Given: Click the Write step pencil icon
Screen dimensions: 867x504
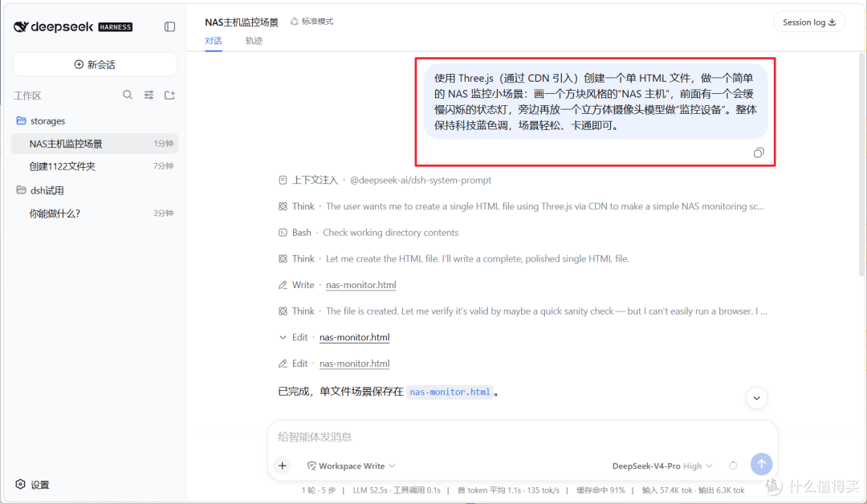Looking at the screenshot, I should click(x=283, y=285).
